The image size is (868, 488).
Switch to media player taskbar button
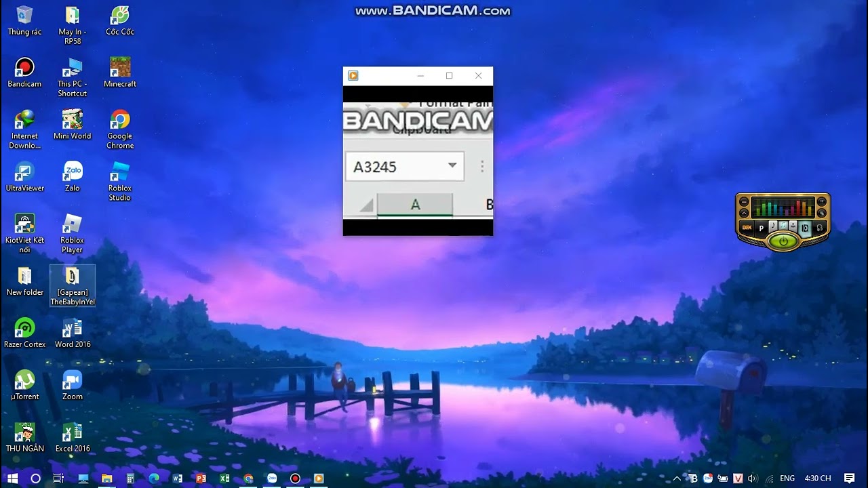tap(319, 479)
